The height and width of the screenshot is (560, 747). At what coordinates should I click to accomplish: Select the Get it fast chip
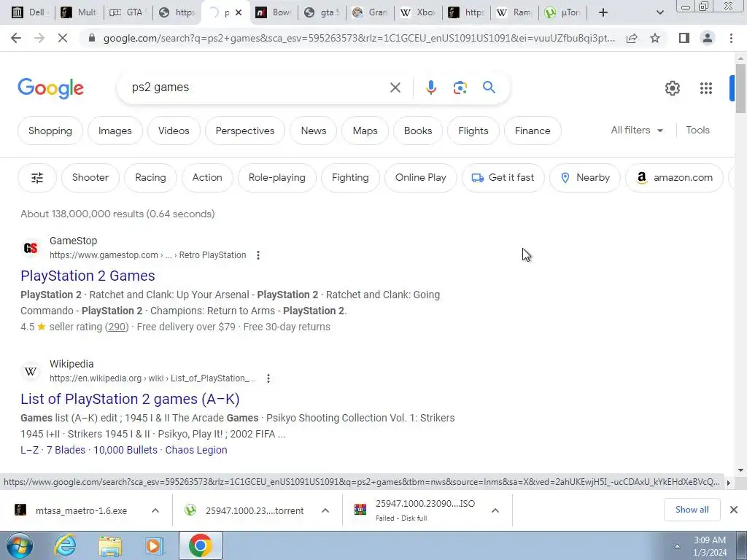tap(503, 178)
